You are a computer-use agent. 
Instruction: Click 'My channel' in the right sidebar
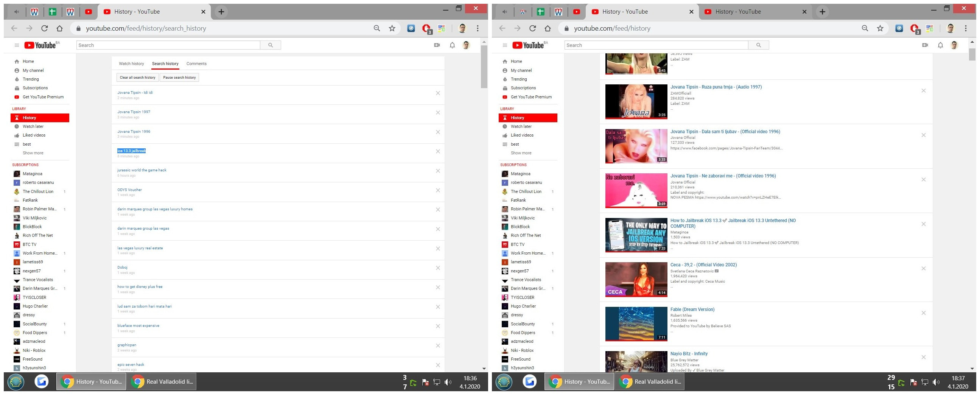tap(521, 70)
